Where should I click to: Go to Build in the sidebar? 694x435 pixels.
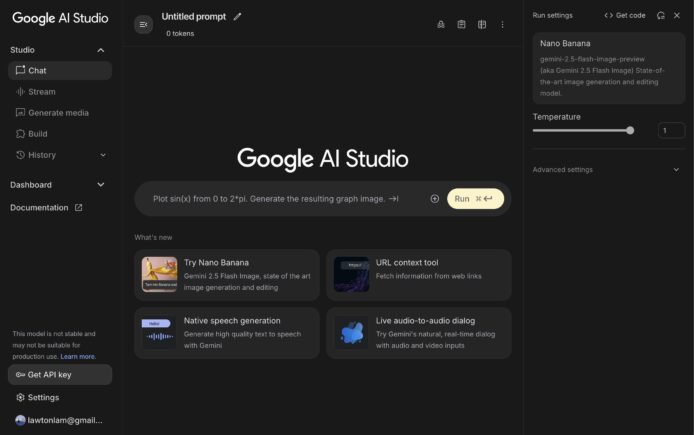(37, 134)
